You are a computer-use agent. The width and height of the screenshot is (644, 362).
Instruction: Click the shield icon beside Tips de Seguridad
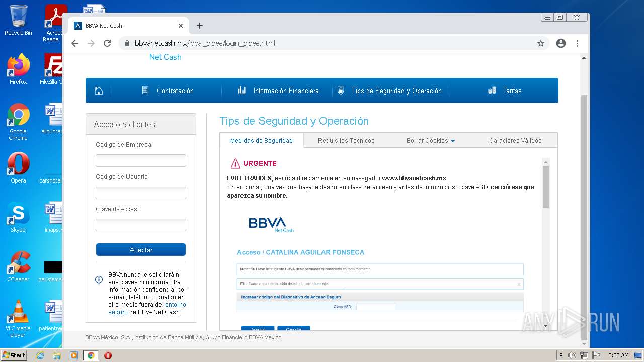click(x=341, y=90)
